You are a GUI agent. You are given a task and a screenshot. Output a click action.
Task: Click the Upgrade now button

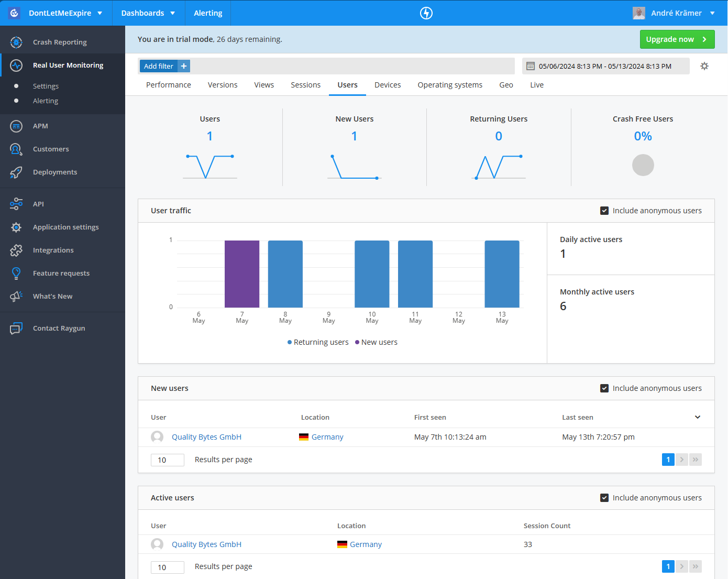677,39
